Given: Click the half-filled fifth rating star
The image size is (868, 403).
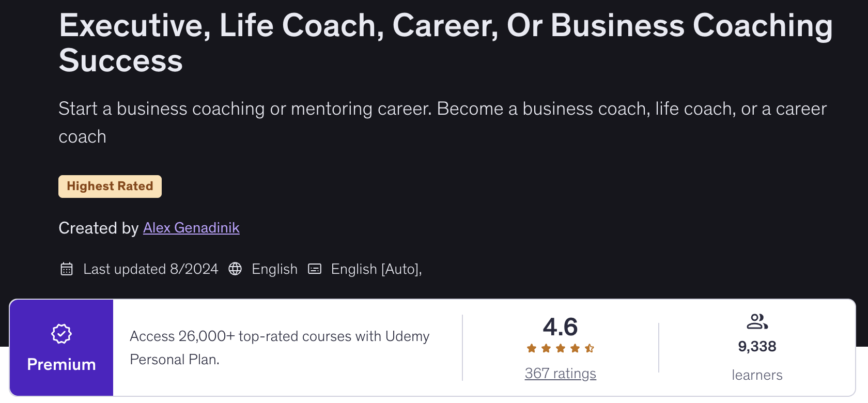Looking at the screenshot, I should click(x=590, y=348).
